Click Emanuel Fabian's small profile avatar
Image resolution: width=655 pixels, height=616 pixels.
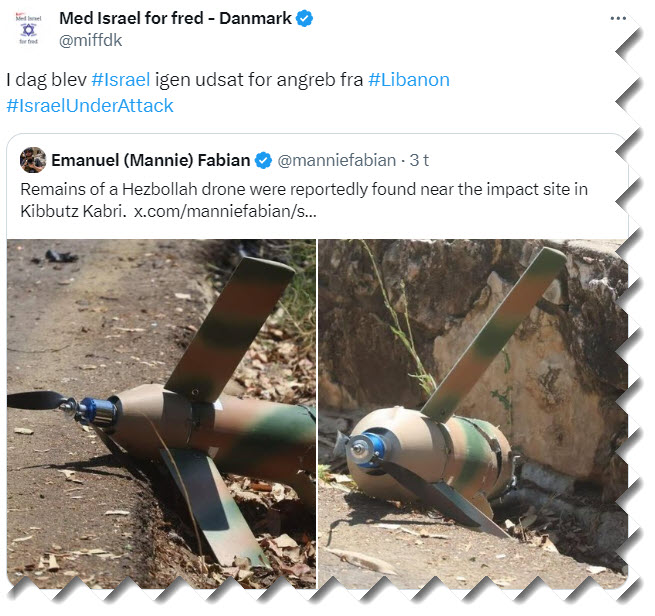[33, 160]
